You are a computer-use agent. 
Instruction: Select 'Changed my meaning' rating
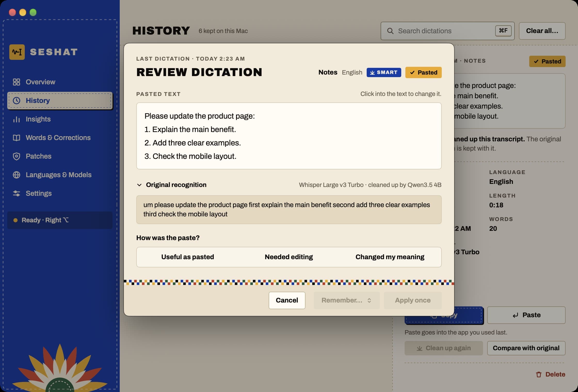coord(390,257)
